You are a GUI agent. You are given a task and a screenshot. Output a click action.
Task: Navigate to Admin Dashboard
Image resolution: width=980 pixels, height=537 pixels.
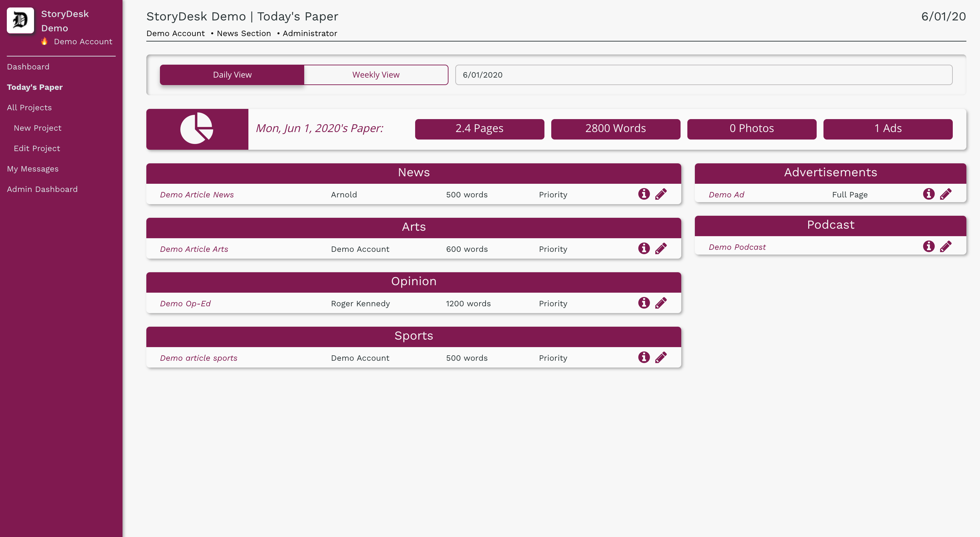pos(42,189)
